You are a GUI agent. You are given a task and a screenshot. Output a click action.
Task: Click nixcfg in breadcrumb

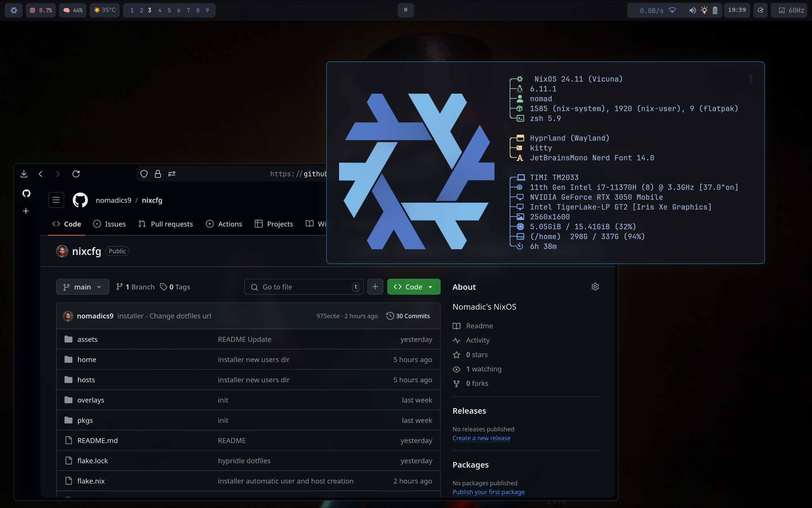click(152, 200)
